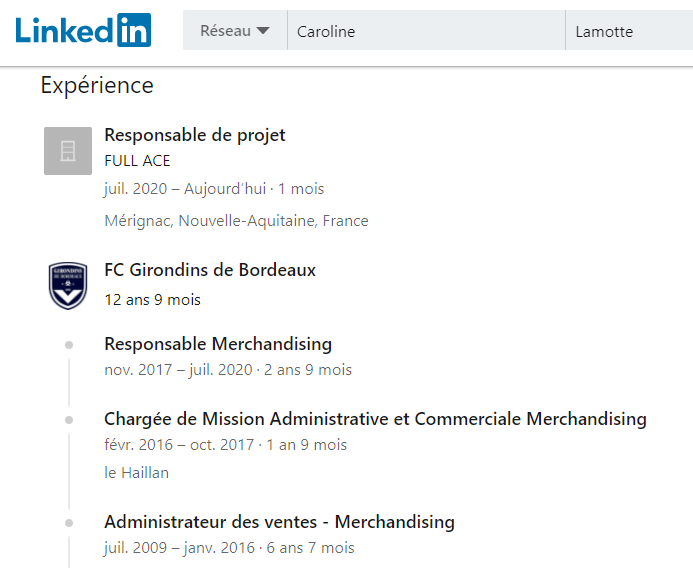Click the 12 ans 9 mois duration text
The width and height of the screenshot is (693, 568).
[152, 299]
